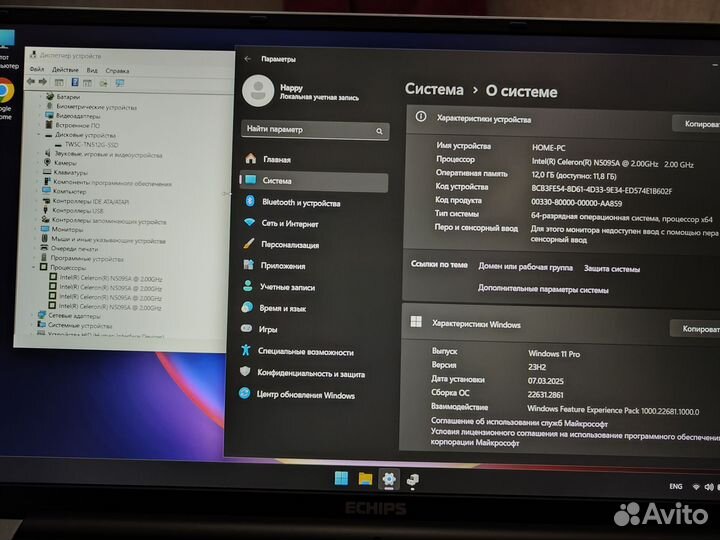Screen dimensions: 720x540
Task: Open File Explorer from the taskbar
Action: pos(365,479)
